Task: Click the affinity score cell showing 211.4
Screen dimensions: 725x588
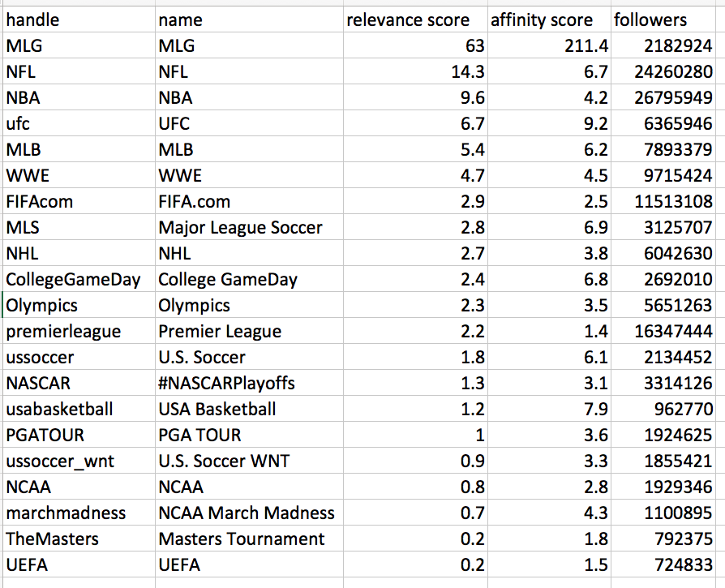Action: 549,45
